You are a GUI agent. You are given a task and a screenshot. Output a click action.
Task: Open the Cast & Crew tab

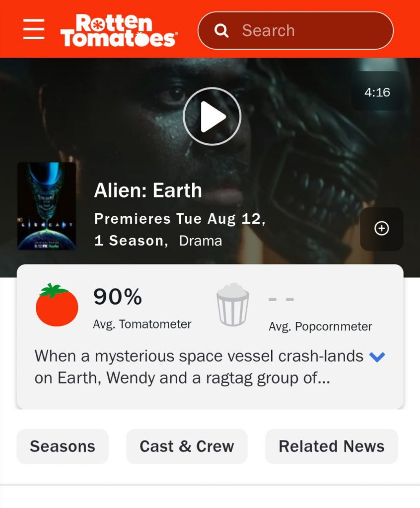point(187,446)
